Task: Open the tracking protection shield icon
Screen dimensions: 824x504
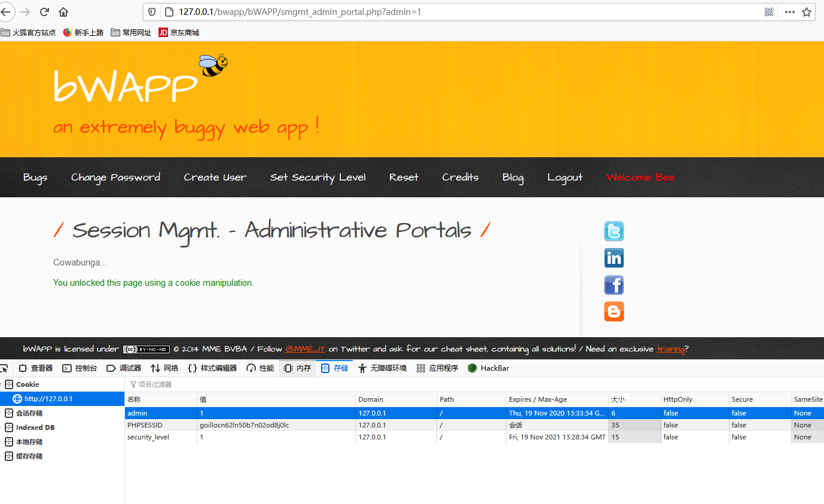Action: 152,12
